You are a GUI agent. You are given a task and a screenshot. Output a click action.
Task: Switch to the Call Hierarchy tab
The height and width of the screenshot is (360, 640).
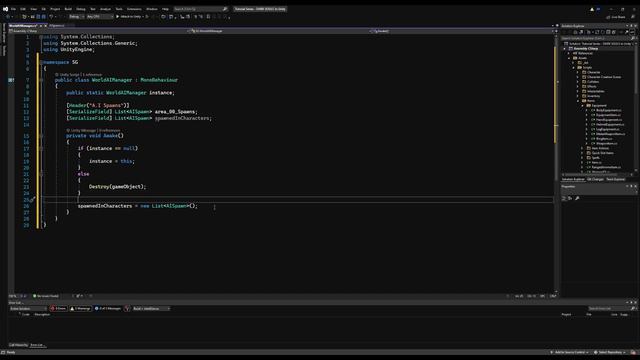(x=18, y=345)
